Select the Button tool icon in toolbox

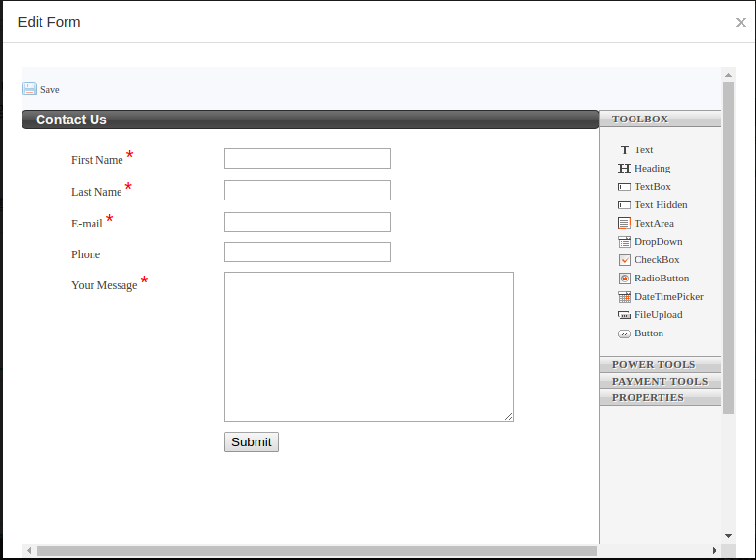(624, 333)
